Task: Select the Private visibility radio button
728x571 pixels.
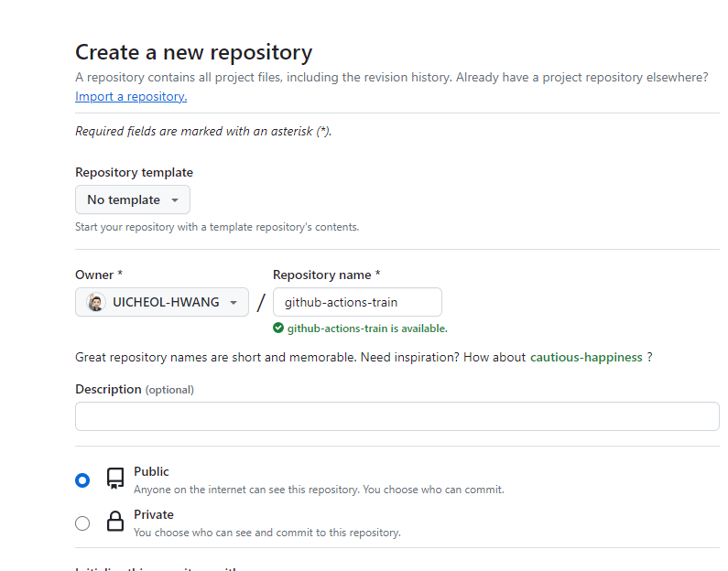Action: 82,523
